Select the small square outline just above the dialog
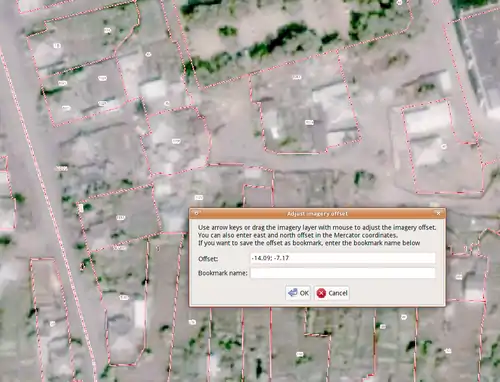 coord(258,196)
